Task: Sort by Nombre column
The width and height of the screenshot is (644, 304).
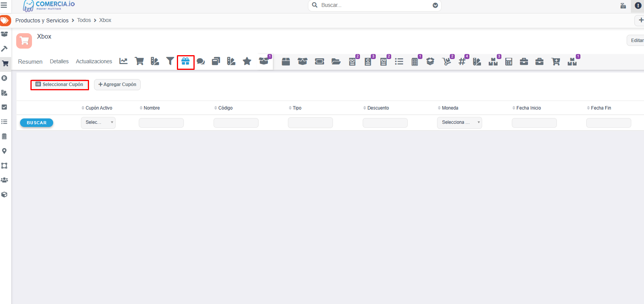Action: coord(150,108)
